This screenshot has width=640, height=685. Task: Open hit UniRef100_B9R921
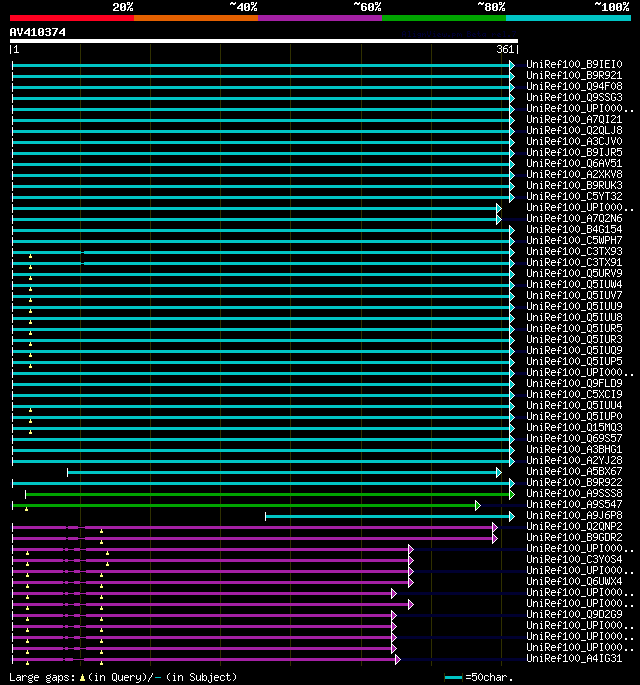[x=574, y=75]
